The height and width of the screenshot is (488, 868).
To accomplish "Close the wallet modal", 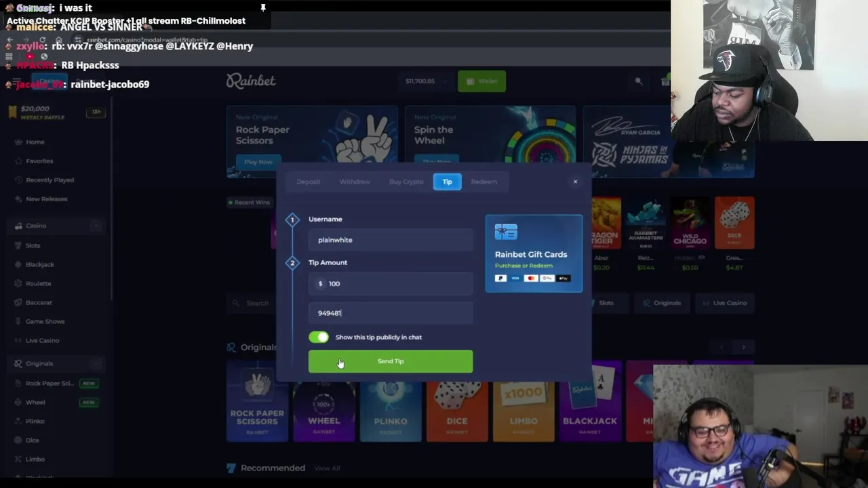I will tap(575, 182).
